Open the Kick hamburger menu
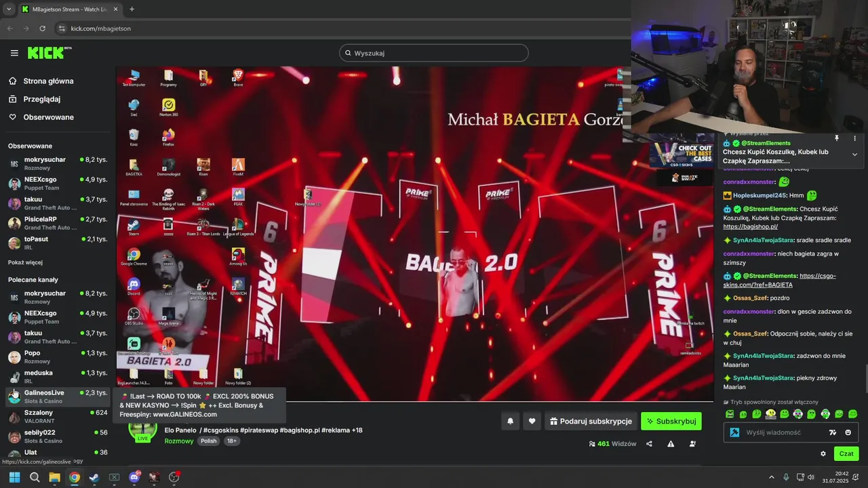This screenshot has height=488, width=868. coord(14,53)
